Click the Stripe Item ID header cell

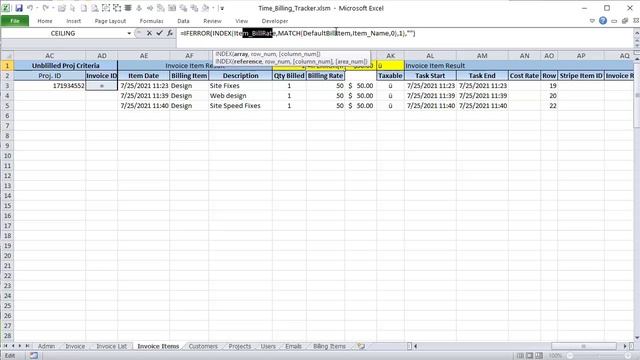(x=581, y=76)
